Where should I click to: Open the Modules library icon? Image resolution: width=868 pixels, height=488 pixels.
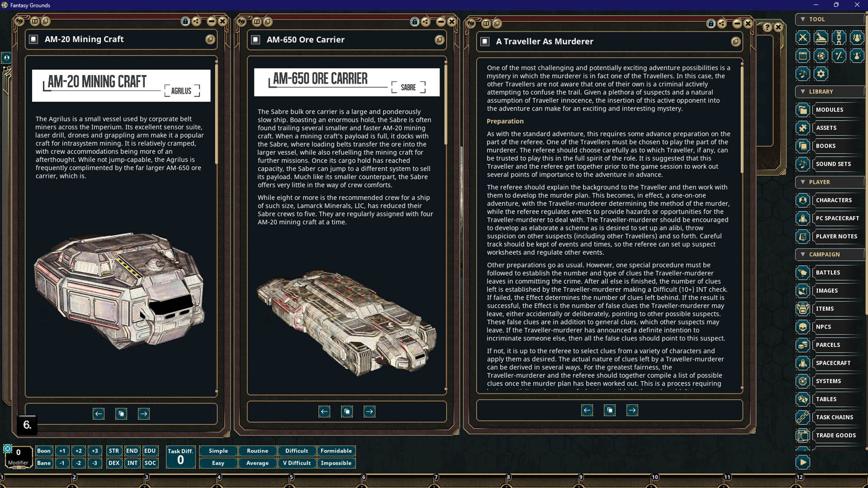click(802, 110)
